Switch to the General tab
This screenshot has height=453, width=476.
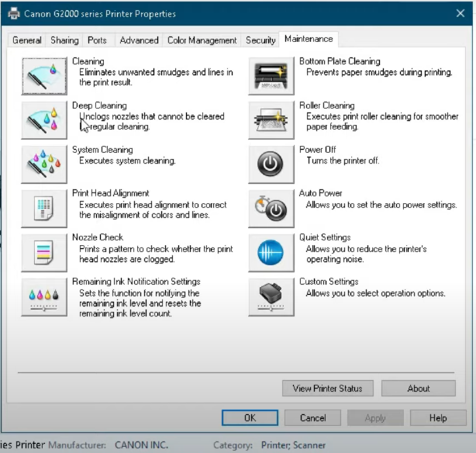point(26,40)
